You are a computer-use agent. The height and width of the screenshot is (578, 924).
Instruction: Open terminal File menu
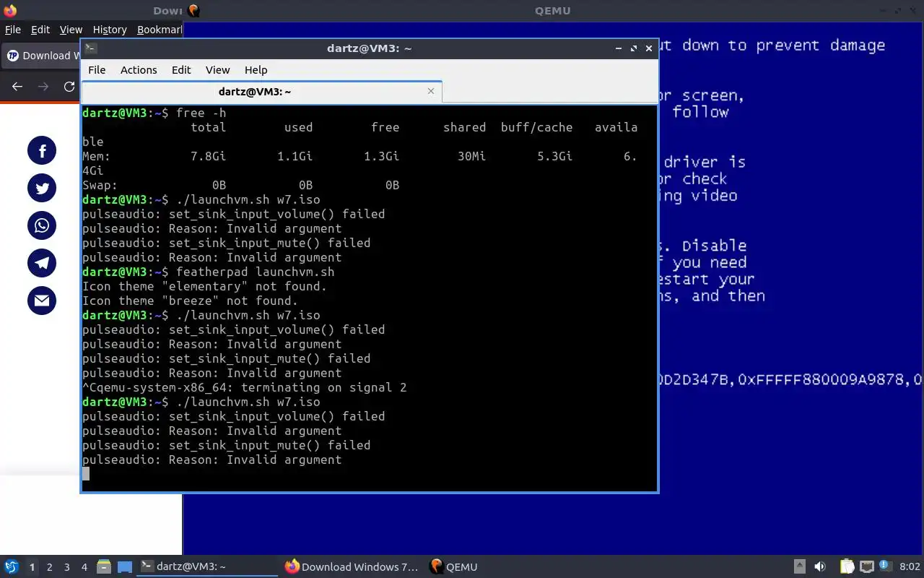click(x=97, y=70)
